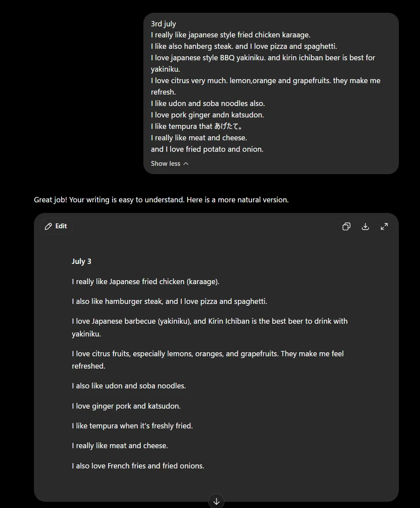Click the line about Japanese fried chicken (karaage)
The width and height of the screenshot is (420, 508).
click(x=146, y=281)
